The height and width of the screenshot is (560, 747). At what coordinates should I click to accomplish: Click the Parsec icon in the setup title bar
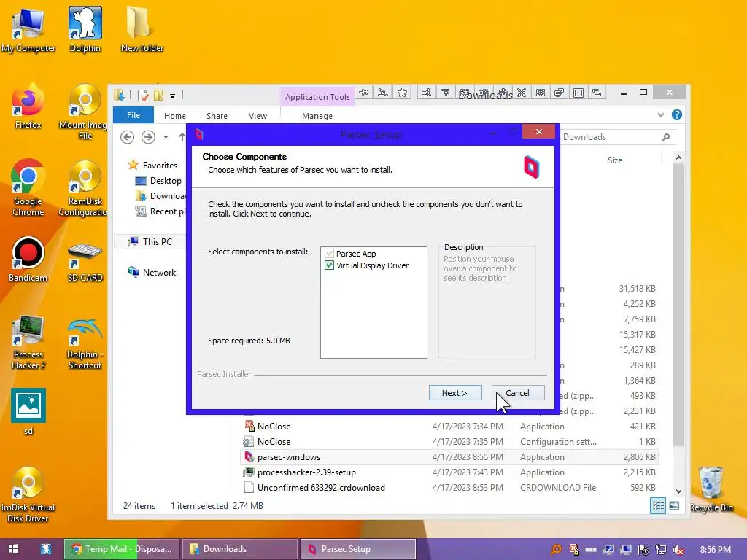tap(199, 134)
